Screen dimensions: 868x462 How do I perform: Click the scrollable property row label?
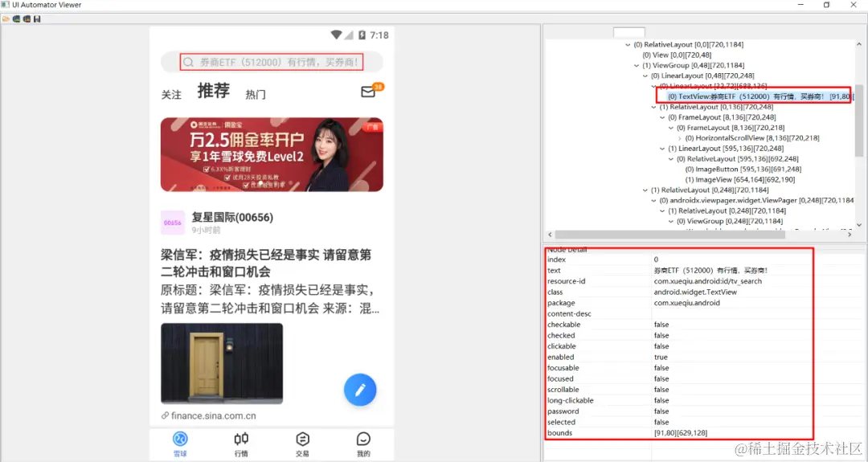[563, 390]
